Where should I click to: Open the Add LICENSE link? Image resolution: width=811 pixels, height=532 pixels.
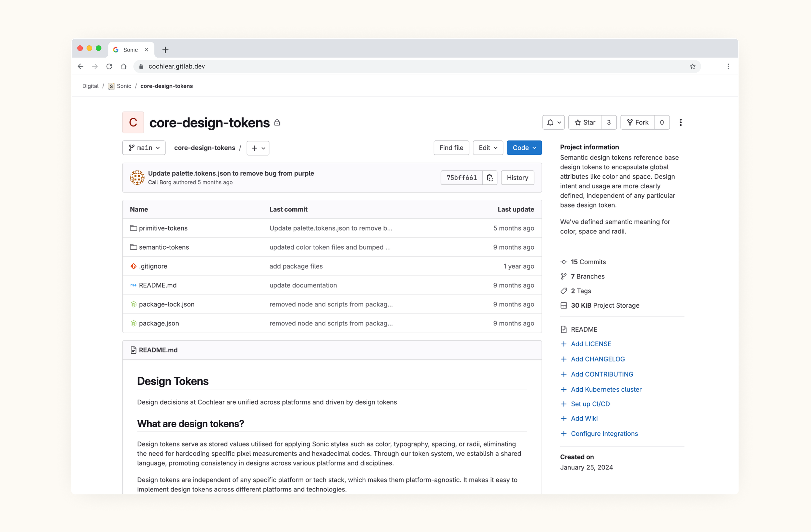[591, 344]
